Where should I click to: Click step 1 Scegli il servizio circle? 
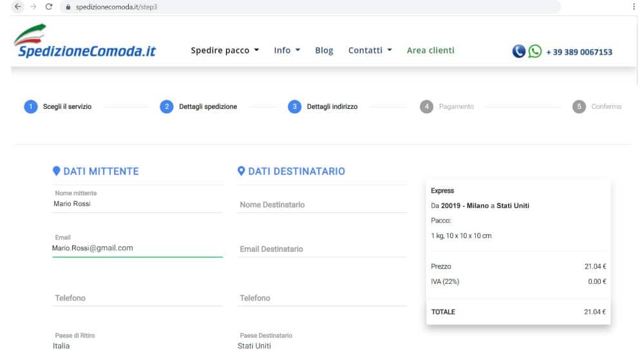click(x=30, y=107)
